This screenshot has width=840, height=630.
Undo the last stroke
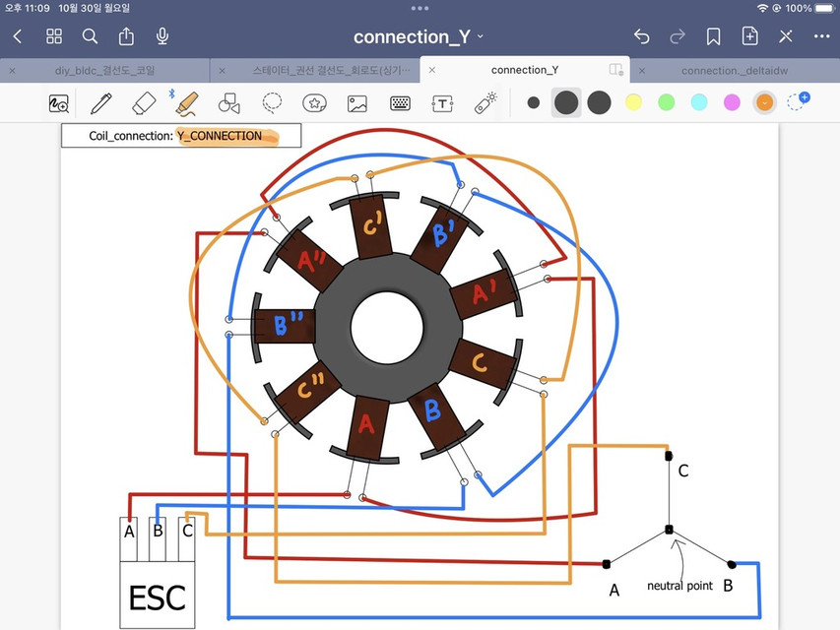click(x=641, y=35)
